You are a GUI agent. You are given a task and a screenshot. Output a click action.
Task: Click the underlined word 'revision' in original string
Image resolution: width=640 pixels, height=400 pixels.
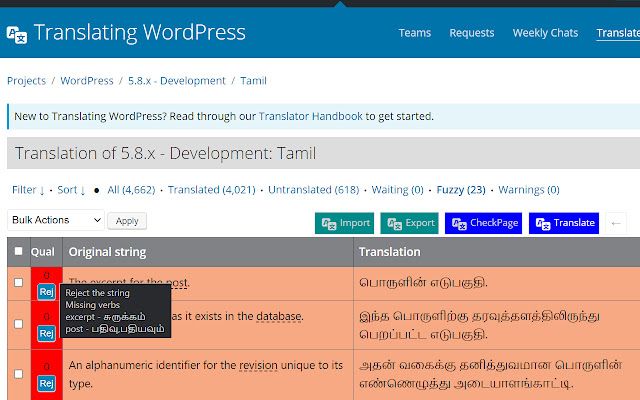[x=258, y=365]
